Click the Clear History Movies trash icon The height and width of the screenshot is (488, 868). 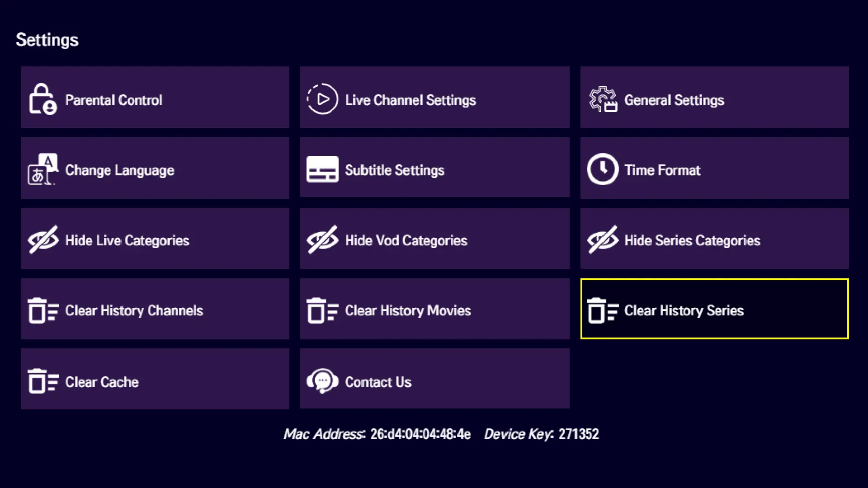[322, 310]
